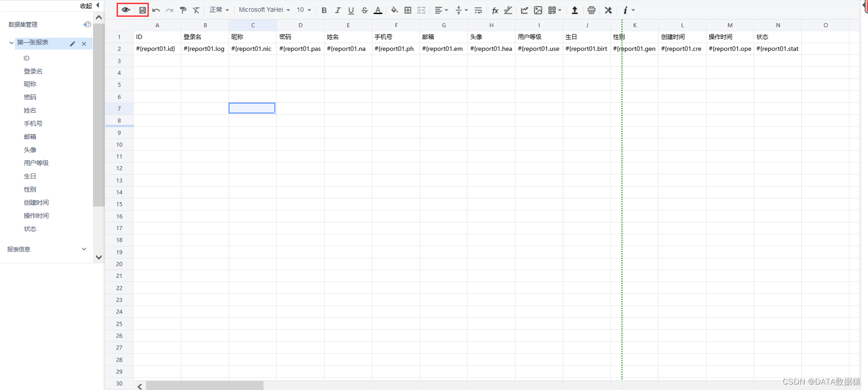The image size is (868, 390).
Task: Collapse the 第一张报表 dataset tree
Action: (11, 43)
